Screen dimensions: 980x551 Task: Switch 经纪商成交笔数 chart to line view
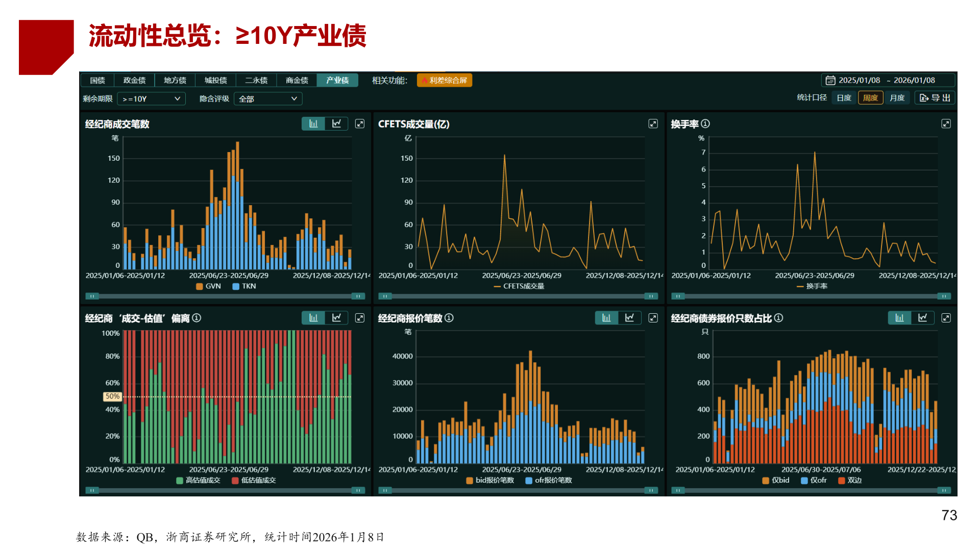[x=336, y=123]
